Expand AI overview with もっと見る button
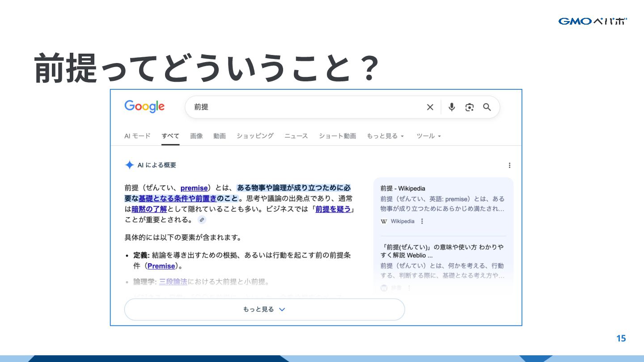Image resolution: width=644 pixels, height=362 pixels. coord(264,309)
